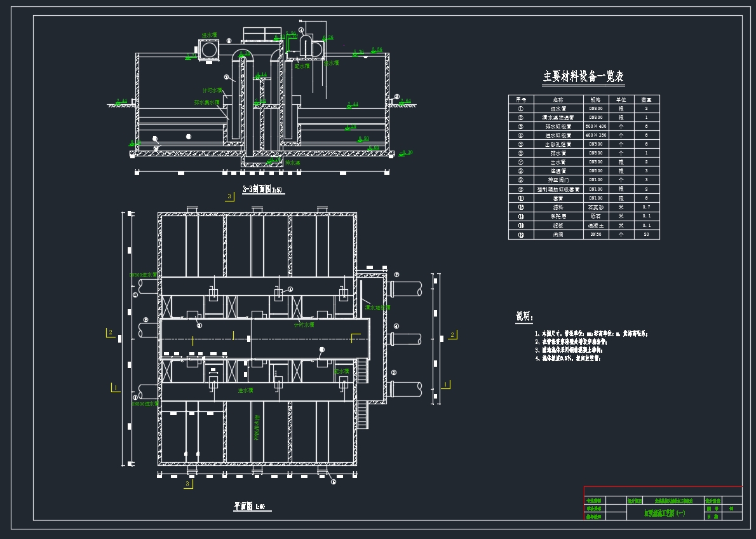The width and height of the screenshot is (756, 539).
Task: Select the 石英砂 cell in the materials table
Action: coord(595,207)
